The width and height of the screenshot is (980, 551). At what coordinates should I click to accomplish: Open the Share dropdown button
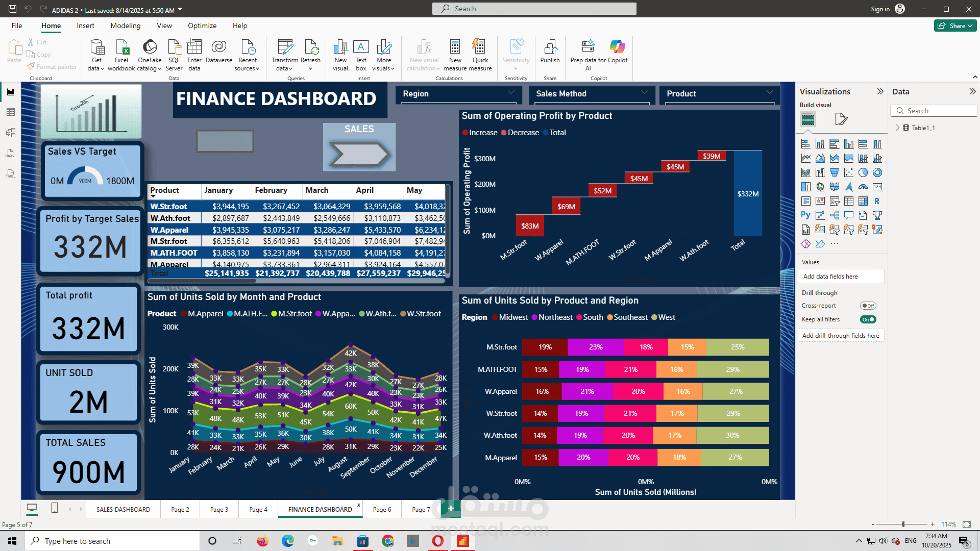(x=955, y=26)
